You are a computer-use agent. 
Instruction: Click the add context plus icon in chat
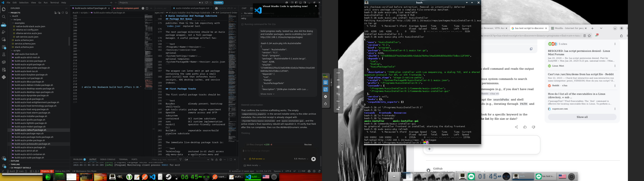click(x=245, y=159)
